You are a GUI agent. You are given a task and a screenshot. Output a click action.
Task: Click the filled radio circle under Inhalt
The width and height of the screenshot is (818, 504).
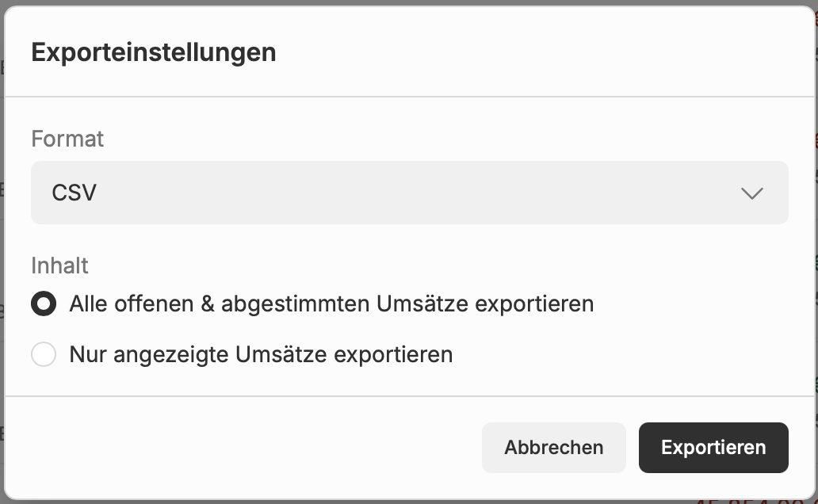44,304
